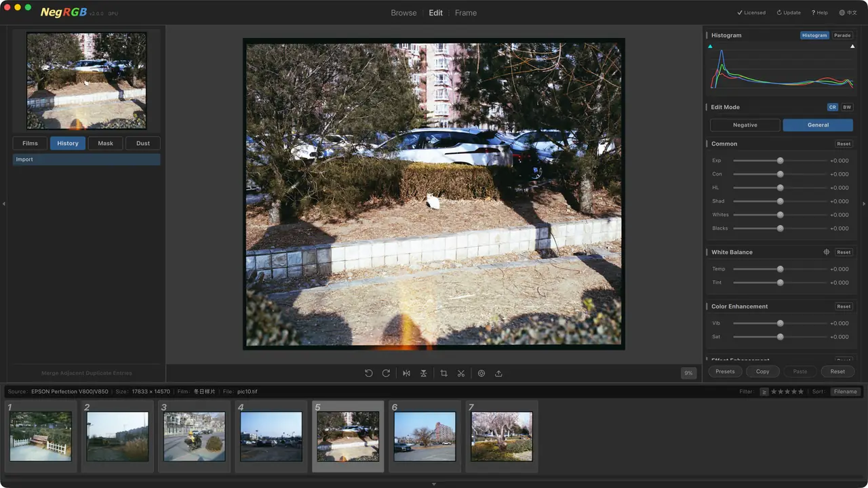The width and height of the screenshot is (868, 488).
Task: Open the Frame tab
Action: click(466, 13)
